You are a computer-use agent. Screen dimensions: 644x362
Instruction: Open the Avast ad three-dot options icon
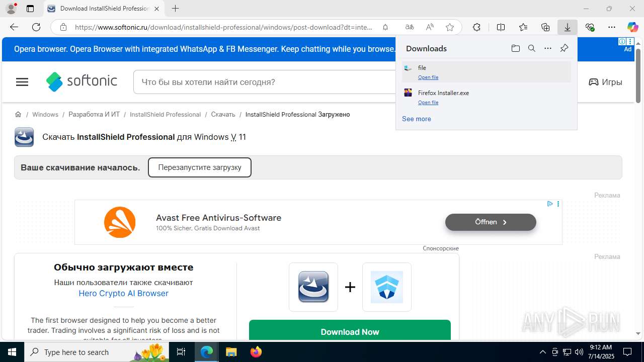point(558,204)
